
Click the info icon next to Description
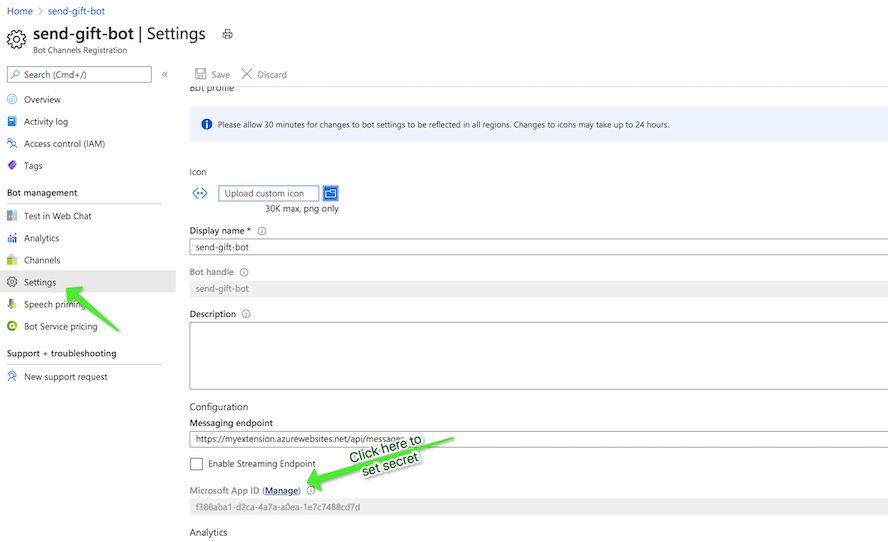tap(246, 314)
